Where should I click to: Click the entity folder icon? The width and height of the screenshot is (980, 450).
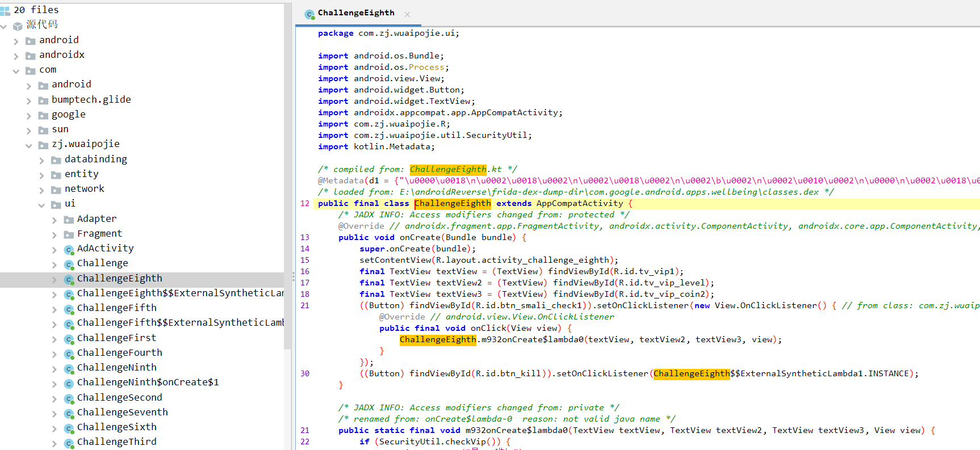(56, 175)
